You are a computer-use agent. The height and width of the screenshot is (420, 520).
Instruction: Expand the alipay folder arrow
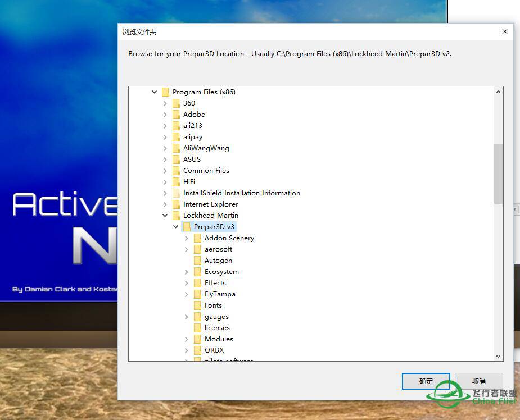pos(165,137)
